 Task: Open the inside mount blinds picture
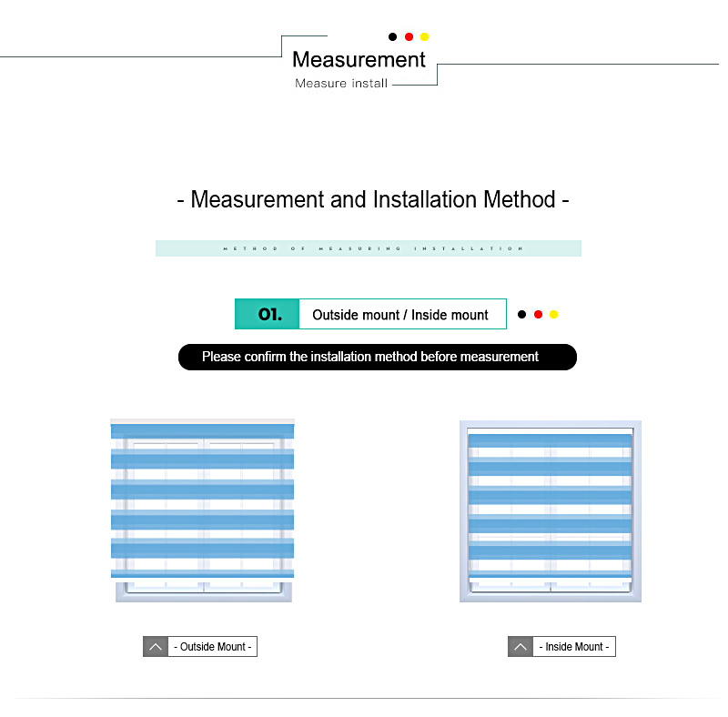click(x=550, y=510)
